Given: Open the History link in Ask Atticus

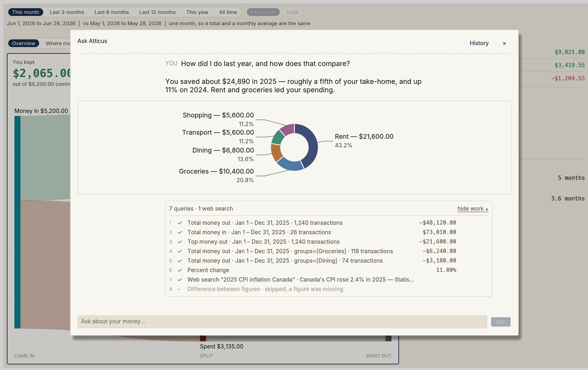Looking at the screenshot, I should coord(479,43).
